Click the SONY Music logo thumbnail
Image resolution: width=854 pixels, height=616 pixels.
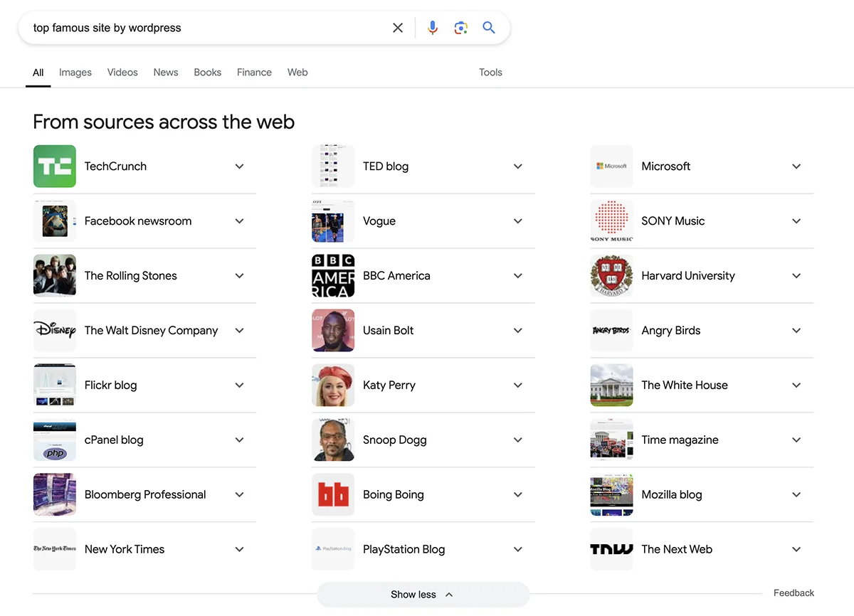[x=611, y=221]
